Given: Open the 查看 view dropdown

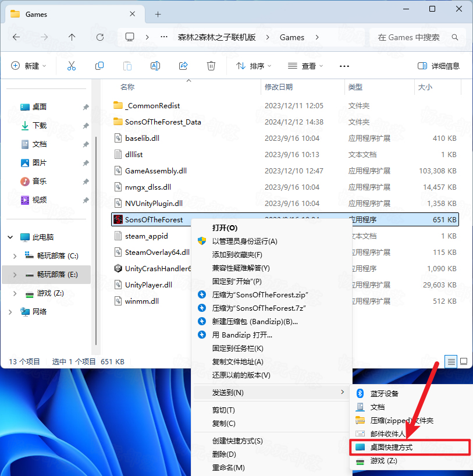Looking at the screenshot, I should tap(305, 66).
